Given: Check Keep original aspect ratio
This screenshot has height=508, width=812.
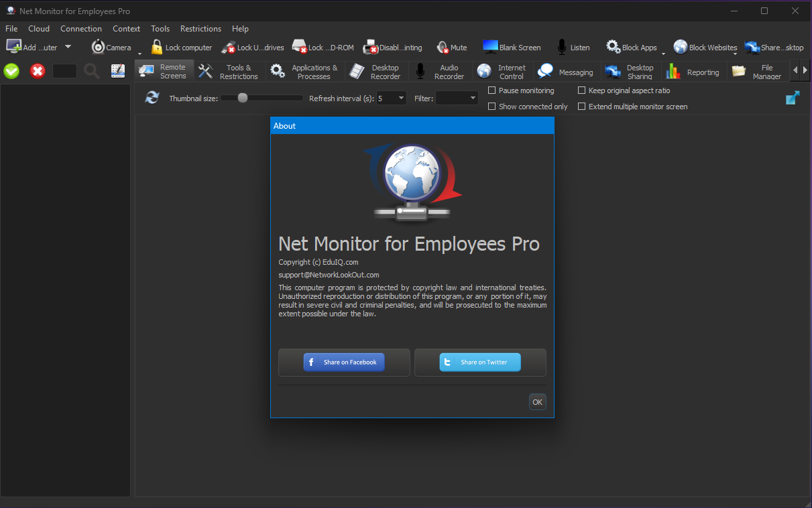Looking at the screenshot, I should [x=582, y=90].
